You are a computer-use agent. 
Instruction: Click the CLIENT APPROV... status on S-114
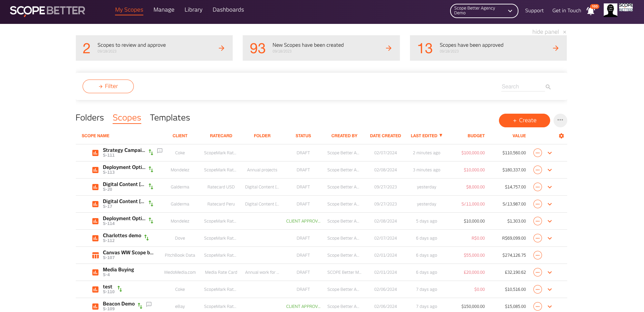pos(303,221)
